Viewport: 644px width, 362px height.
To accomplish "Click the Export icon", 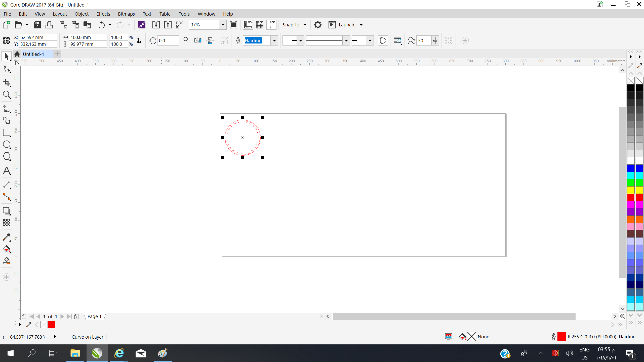I will click(x=168, y=25).
